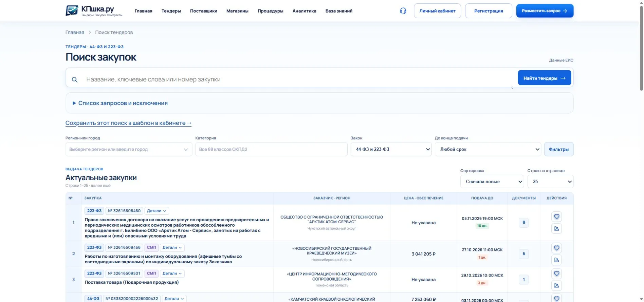Viewport: 644px width, 302px height.
Task: Click the magnifier icon in search bar
Action: point(75,79)
